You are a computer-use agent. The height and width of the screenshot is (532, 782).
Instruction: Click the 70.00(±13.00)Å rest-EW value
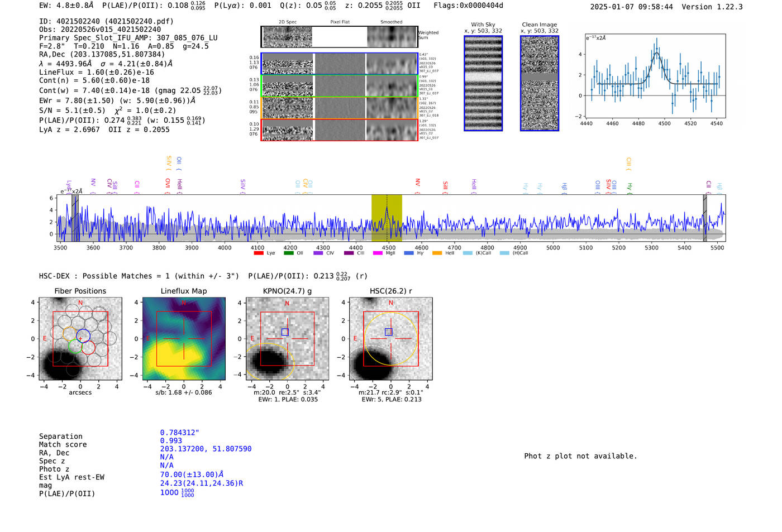192,475
